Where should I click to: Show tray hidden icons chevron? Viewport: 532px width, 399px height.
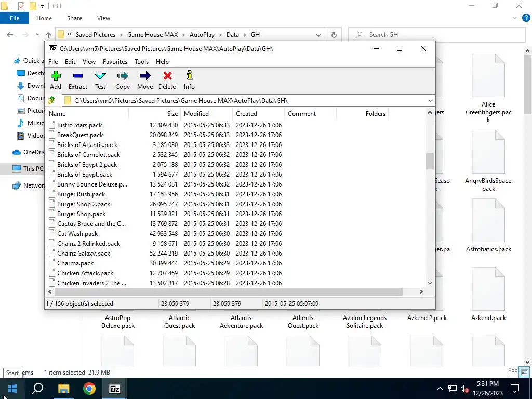(x=440, y=389)
